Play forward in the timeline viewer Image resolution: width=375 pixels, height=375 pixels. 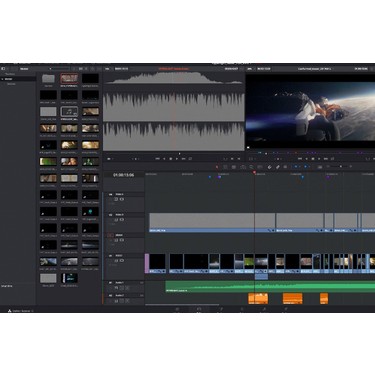319,159
